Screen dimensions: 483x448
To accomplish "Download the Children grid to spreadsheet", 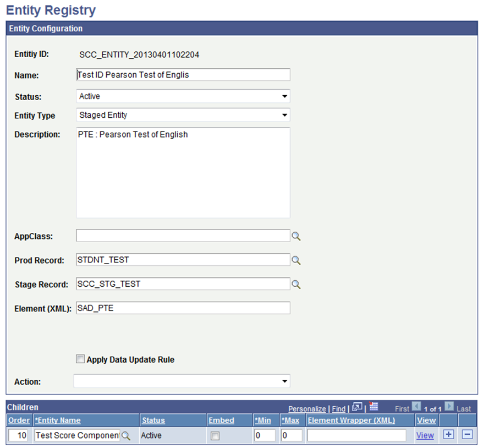I will (x=373, y=407).
